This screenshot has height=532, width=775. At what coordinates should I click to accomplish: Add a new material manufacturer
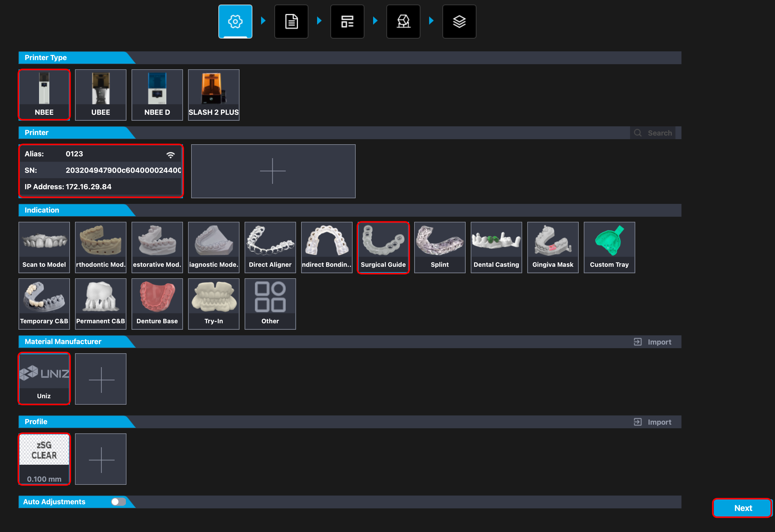pos(101,379)
